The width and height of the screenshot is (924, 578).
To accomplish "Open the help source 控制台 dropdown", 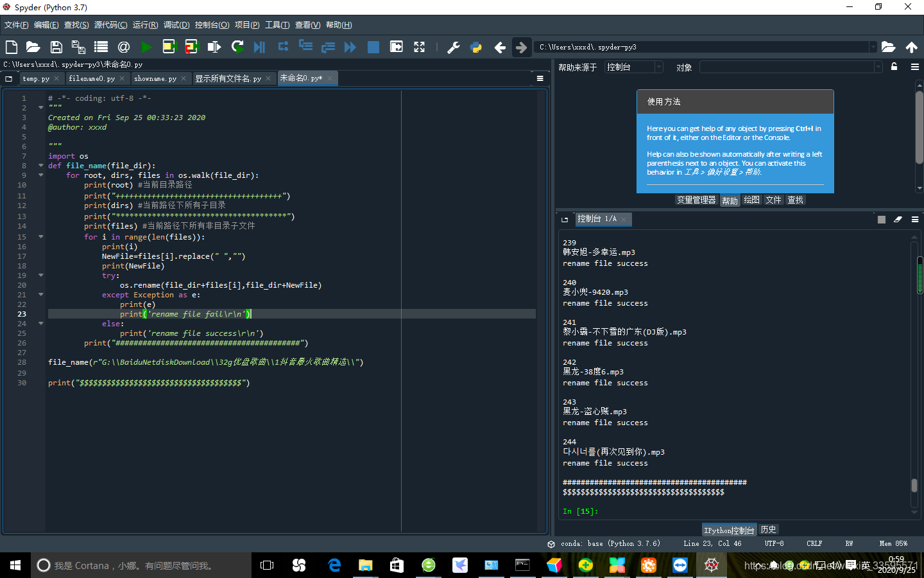I will tap(633, 67).
